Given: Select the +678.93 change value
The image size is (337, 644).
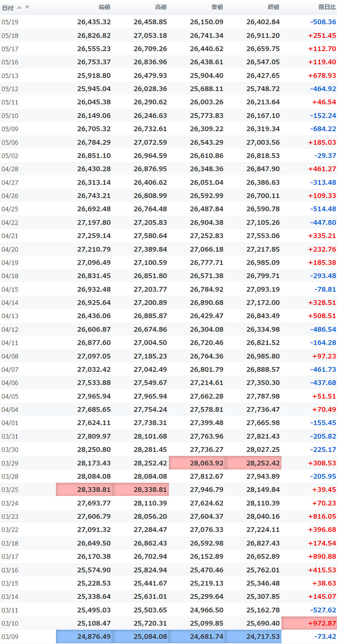Looking at the screenshot, I should point(322,76).
